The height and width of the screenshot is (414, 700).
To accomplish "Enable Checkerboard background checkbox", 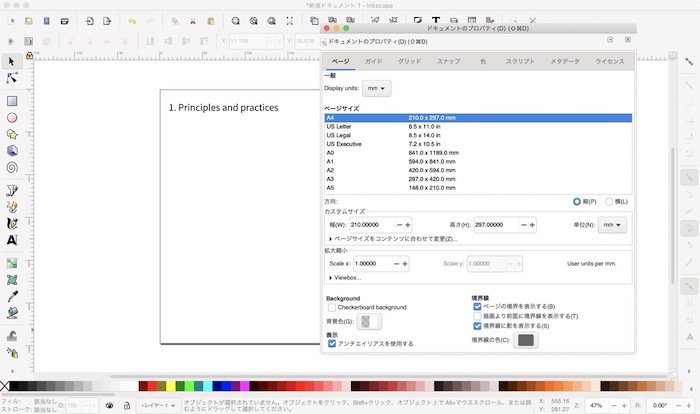I will tap(332, 307).
